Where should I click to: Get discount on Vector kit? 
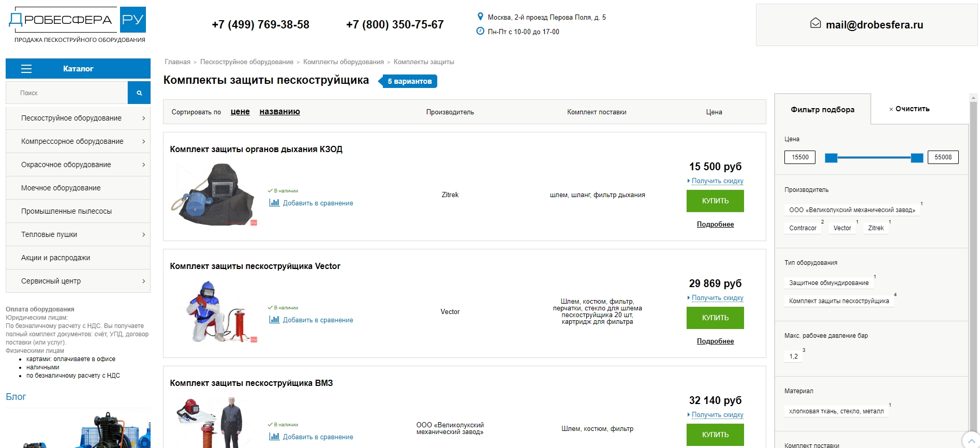717,298
